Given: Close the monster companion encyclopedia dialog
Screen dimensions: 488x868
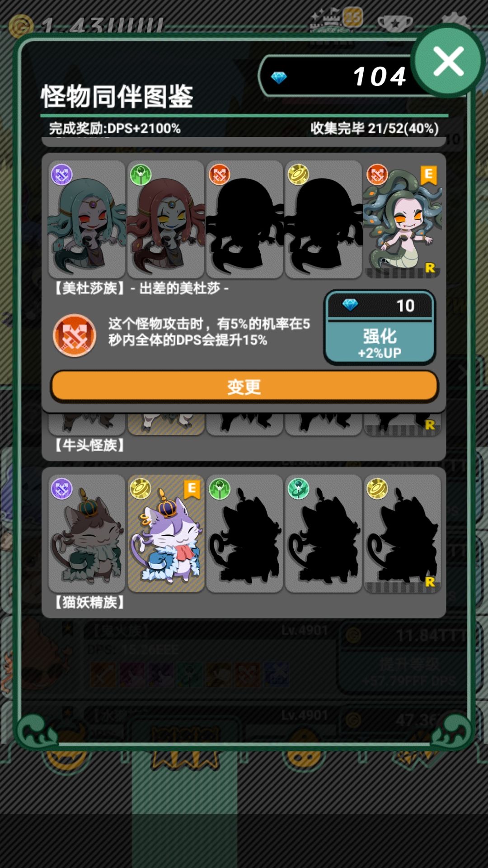Looking at the screenshot, I should [448, 61].
